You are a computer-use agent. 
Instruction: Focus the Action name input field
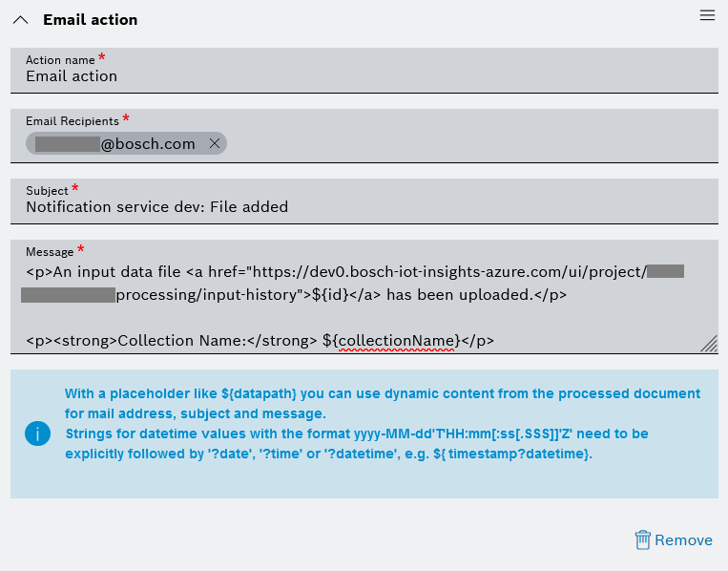point(363,76)
